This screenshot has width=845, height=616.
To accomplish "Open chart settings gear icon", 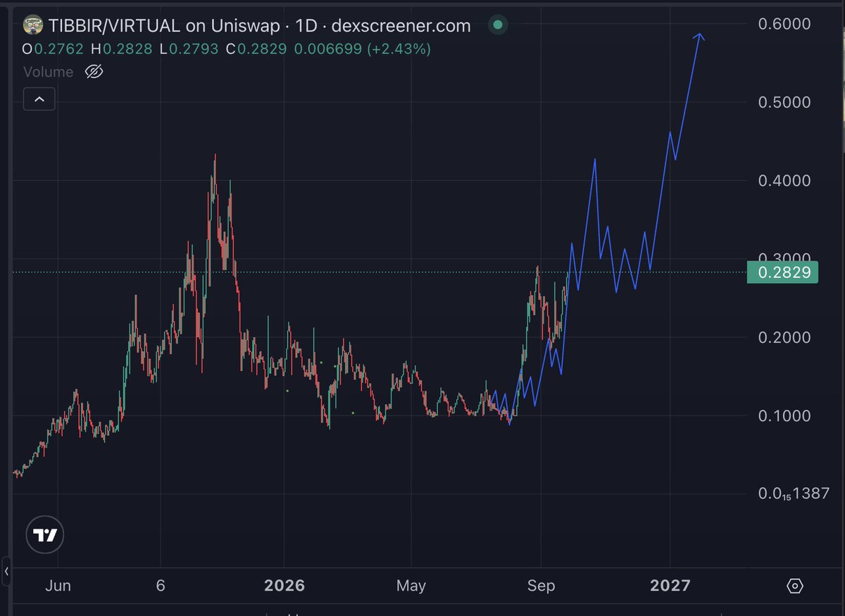I will click(x=795, y=586).
